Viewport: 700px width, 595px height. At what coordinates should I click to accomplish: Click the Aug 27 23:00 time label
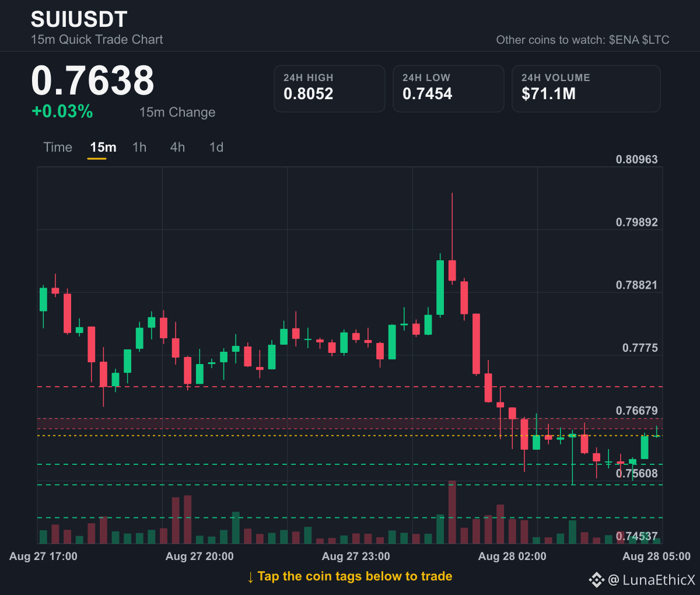pos(356,556)
